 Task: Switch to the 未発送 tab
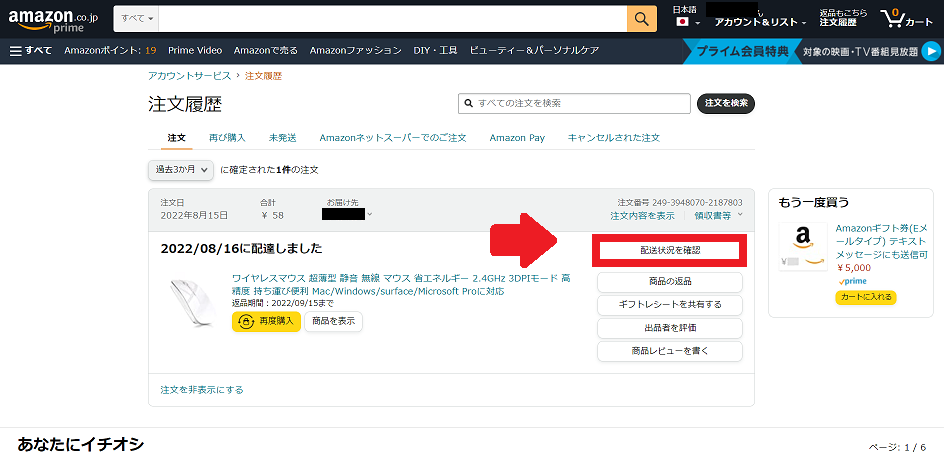pyautogui.click(x=282, y=138)
